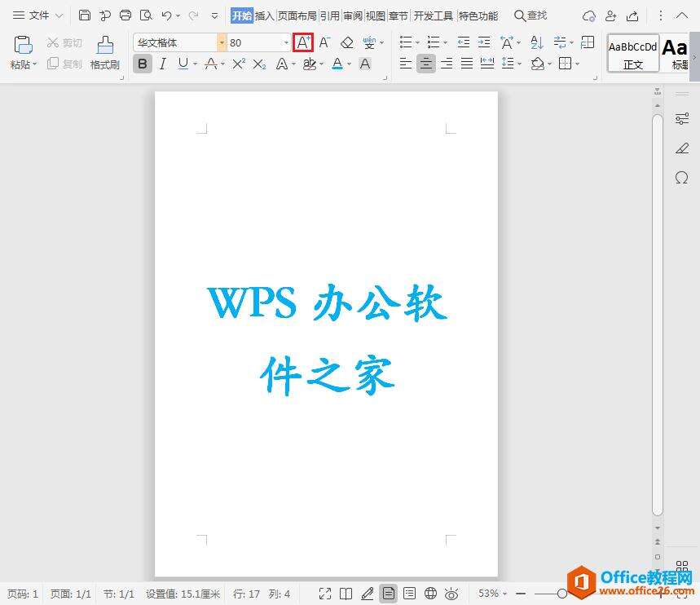This screenshot has height=605, width=700.
Task: Undo the last action
Action: click(x=166, y=15)
